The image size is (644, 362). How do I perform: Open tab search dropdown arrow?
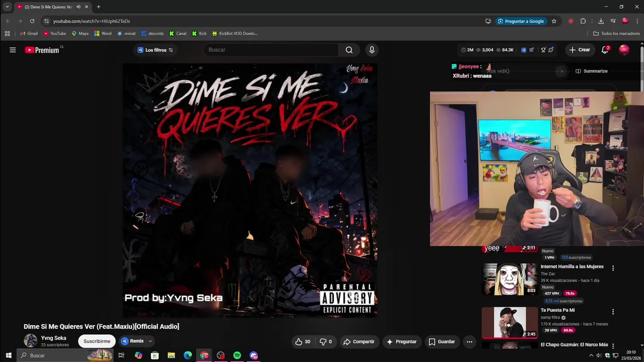coord(7,7)
